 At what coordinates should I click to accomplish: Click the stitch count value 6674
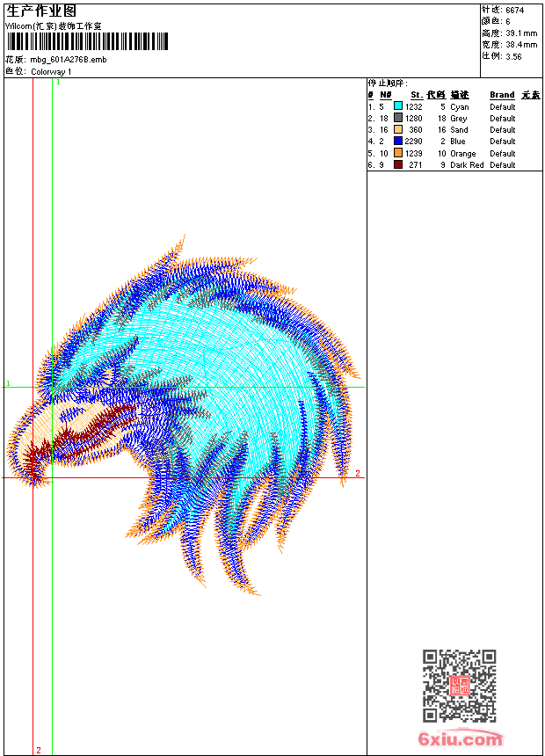click(514, 10)
